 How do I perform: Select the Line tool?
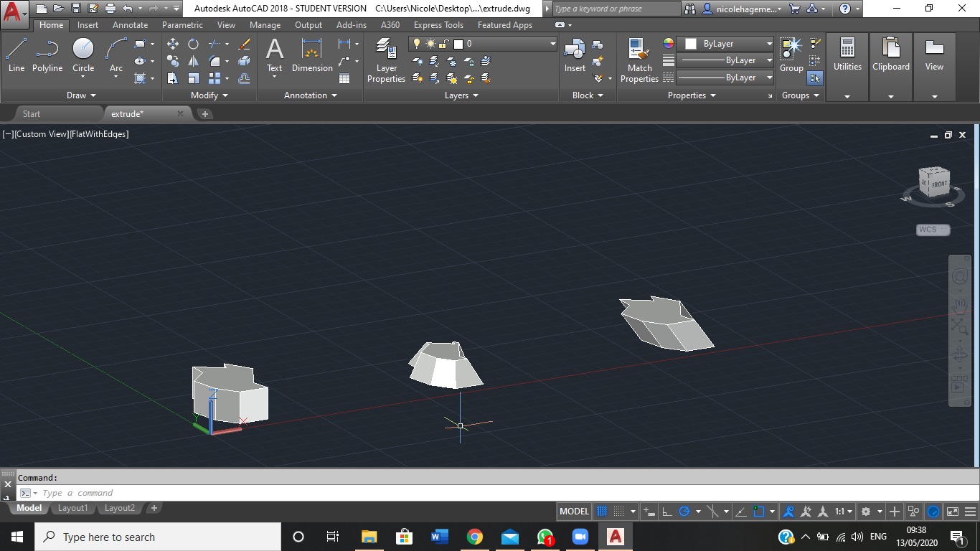pos(16,54)
